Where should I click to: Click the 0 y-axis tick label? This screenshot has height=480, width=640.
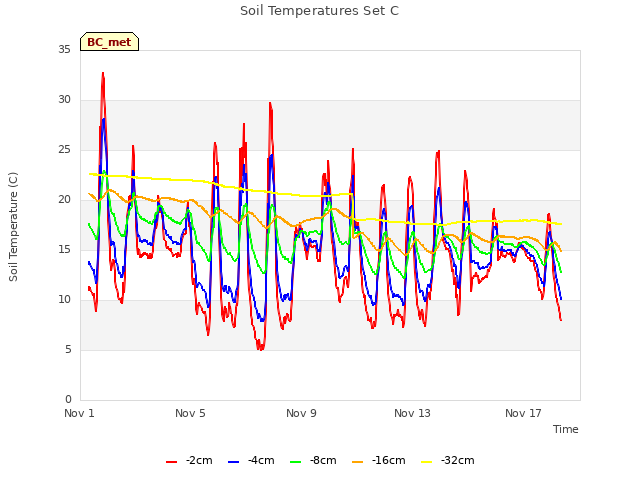pos(68,400)
